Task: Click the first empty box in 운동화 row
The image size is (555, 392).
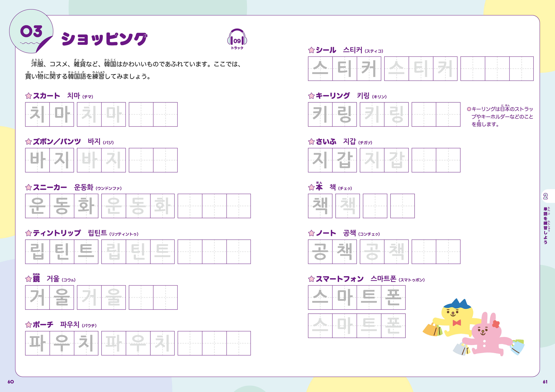Action: click(x=190, y=206)
